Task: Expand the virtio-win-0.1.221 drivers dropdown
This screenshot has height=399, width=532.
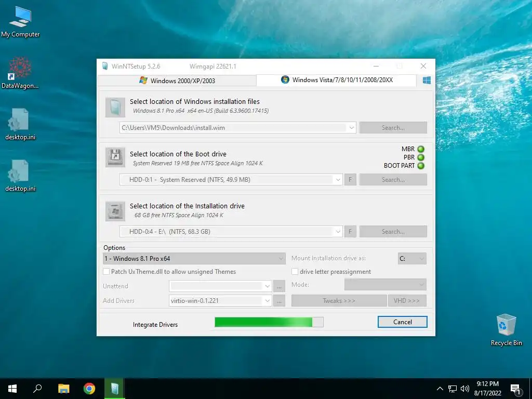Action: (268, 301)
